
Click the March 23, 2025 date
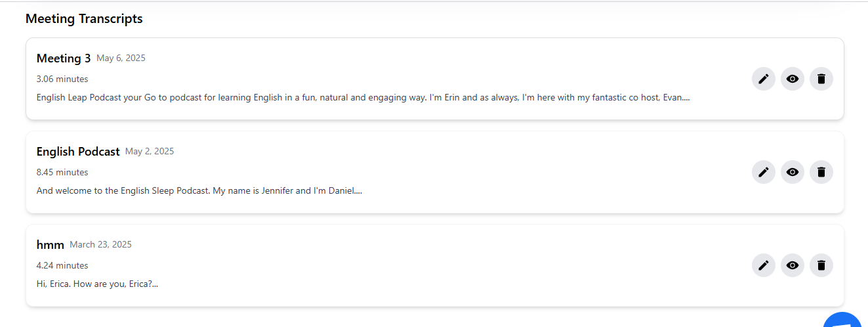tap(100, 244)
